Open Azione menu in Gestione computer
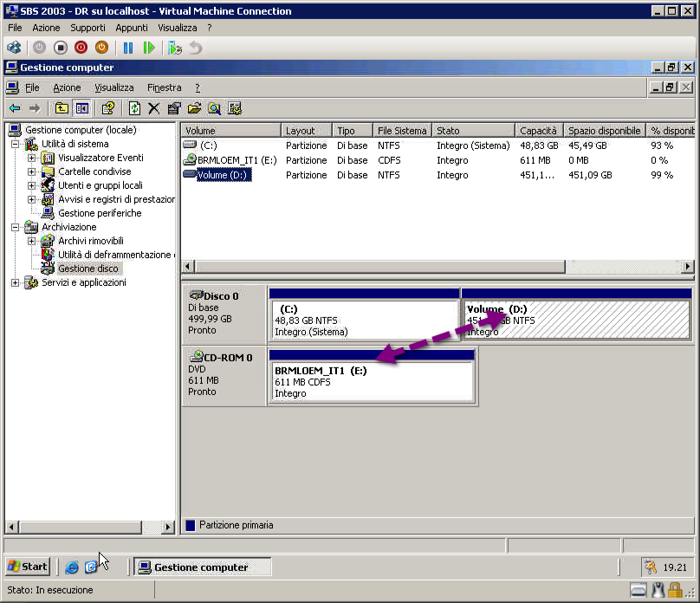The image size is (700, 603). (67, 88)
